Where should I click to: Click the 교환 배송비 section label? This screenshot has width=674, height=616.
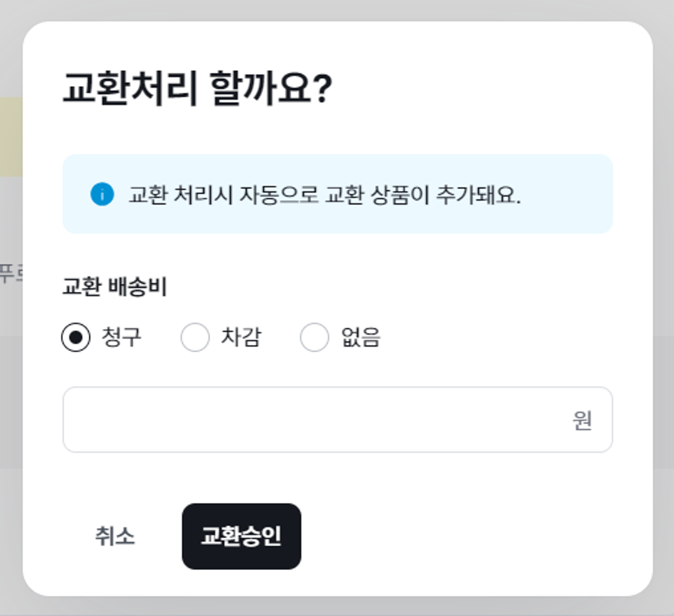point(115,287)
